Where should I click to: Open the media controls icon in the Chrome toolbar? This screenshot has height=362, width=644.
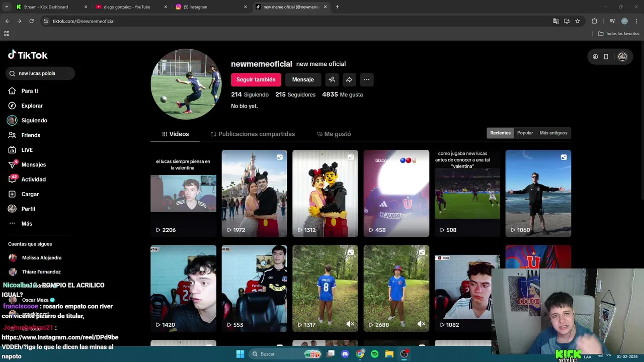pos(612,21)
